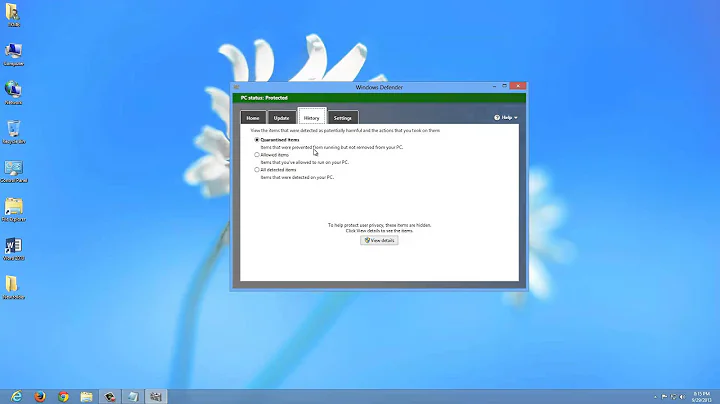
Task: Open the Network desktop icon
Action: pyautogui.click(x=13, y=93)
